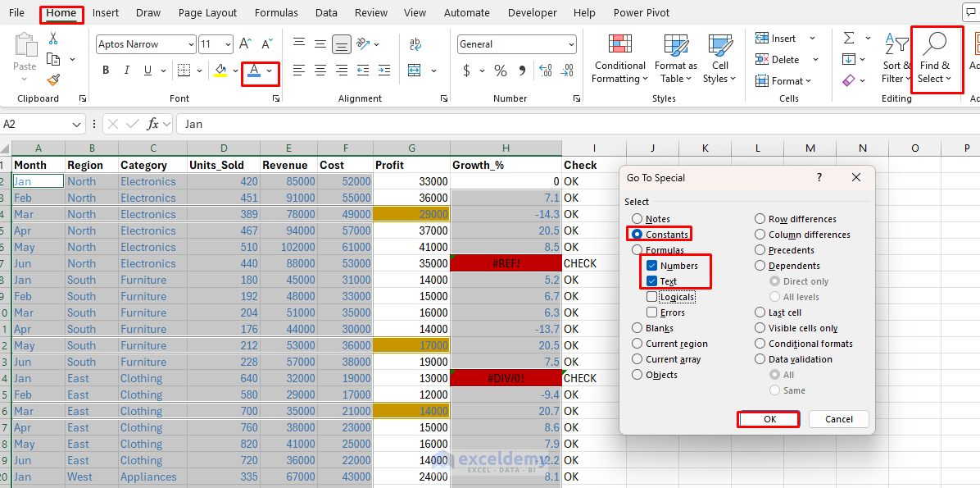Click the Center alignment icon
The image size is (980, 488).
[320, 70]
